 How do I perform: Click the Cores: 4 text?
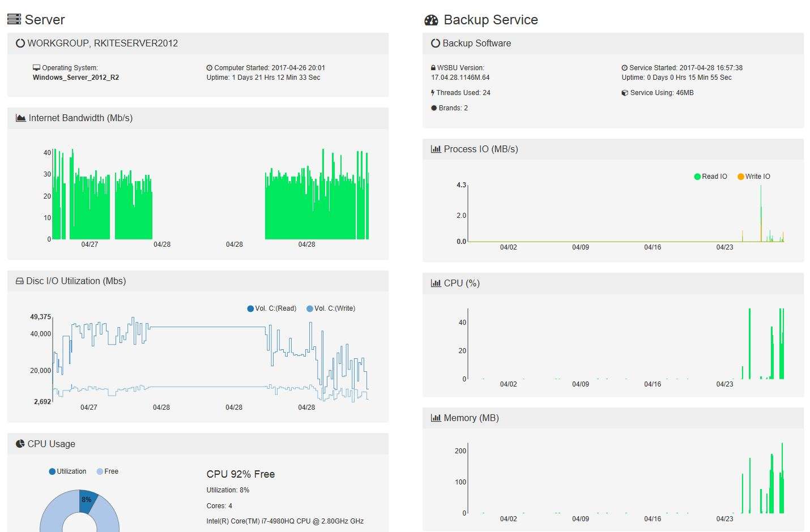tap(219, 506)
